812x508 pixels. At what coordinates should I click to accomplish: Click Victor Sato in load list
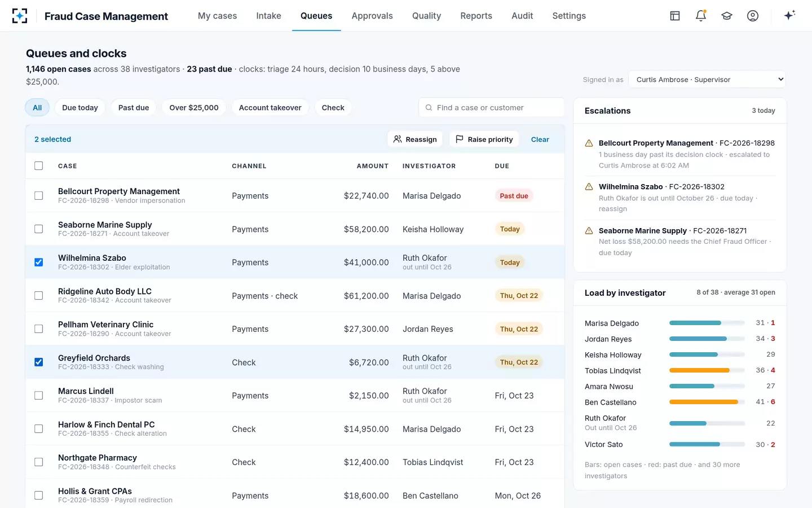tap(604, 445)
